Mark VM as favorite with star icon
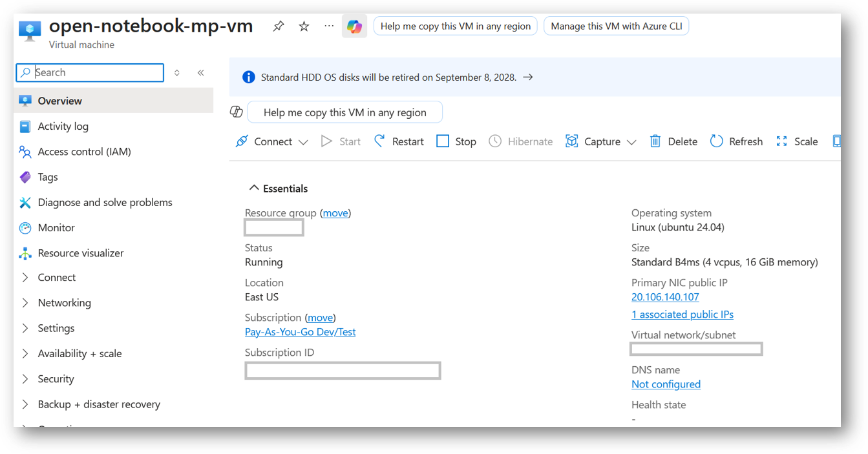Screen dimensions: 868x454 pyautogui.click(x=304, y=26)
